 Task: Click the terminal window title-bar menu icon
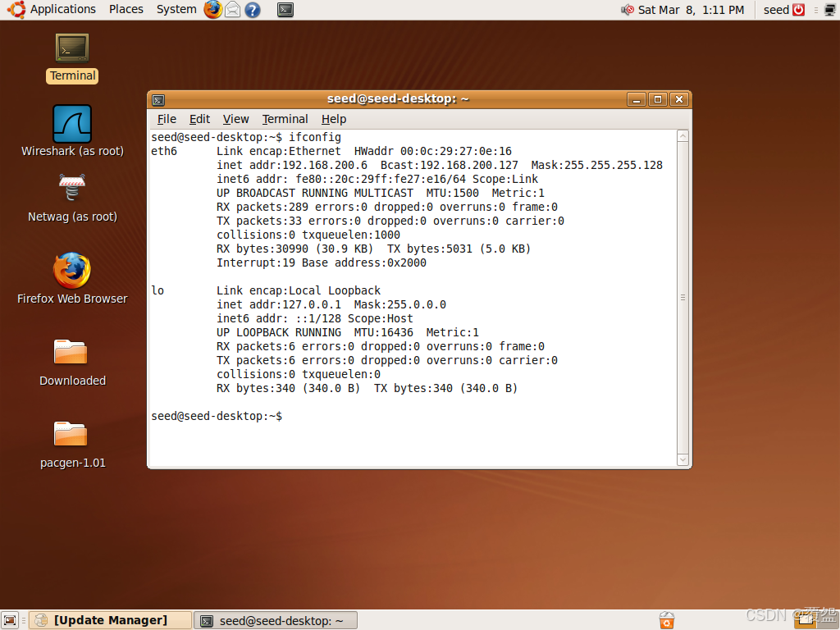tap(158, 99)
